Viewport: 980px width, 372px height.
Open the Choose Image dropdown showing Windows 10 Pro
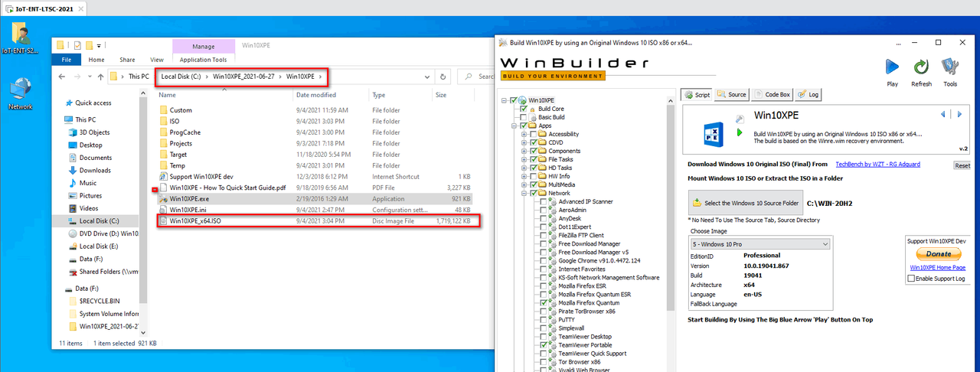pyautogui.click(x=759, y=244)
